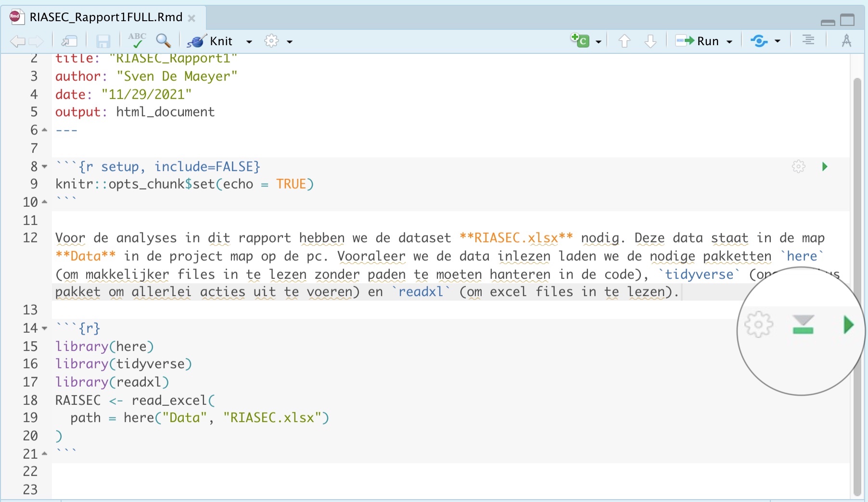Image resolution: width=868 pixels, height=502 pixels.
Task: Click on library(readxl) line
Action: pyautogui.click(x=112, y=382)
